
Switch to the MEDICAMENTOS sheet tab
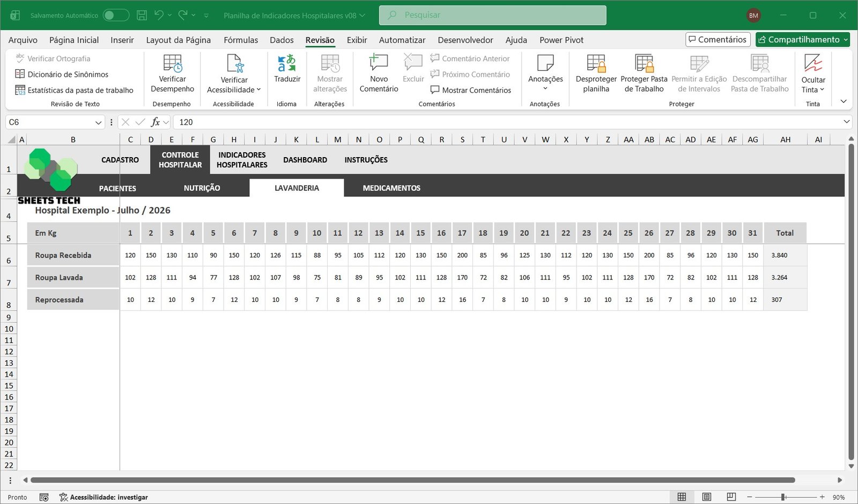(391, 188)
